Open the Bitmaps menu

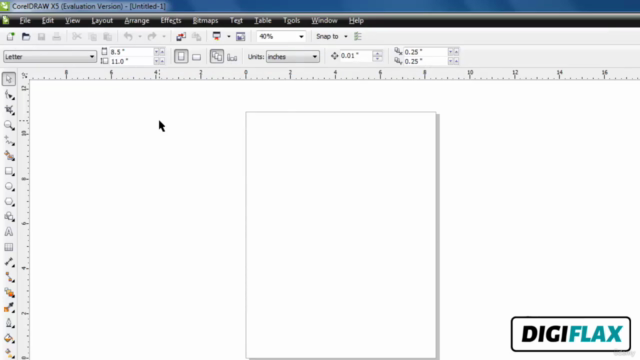click(205, 20)
